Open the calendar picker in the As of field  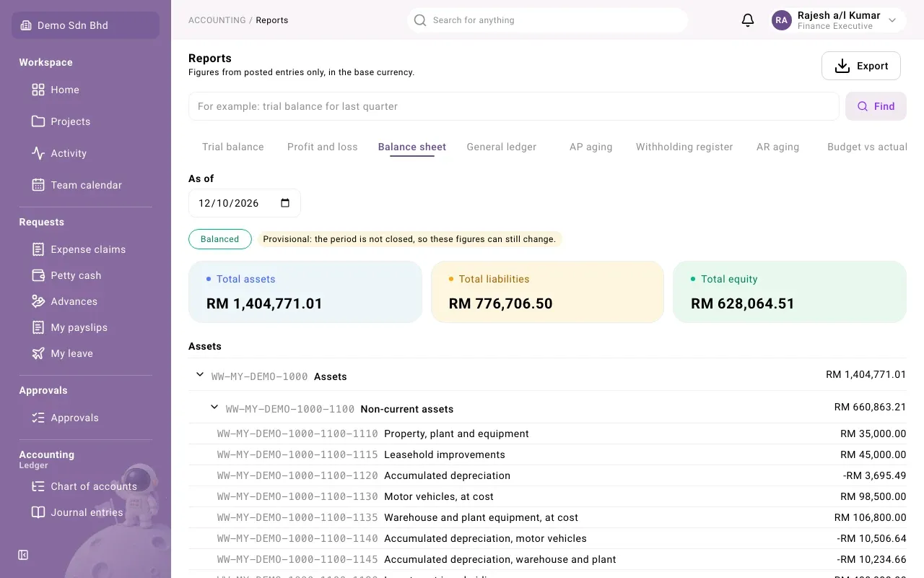[x=285, y=203]
